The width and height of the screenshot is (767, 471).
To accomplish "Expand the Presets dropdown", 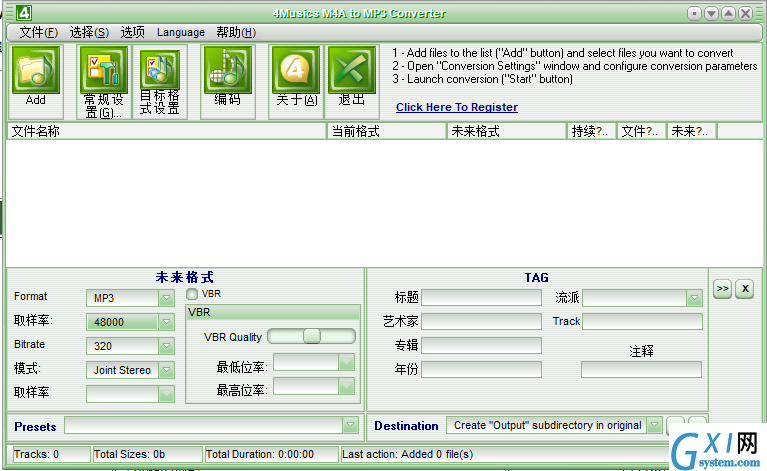I will pyautogui.click(x=350, y=426).
